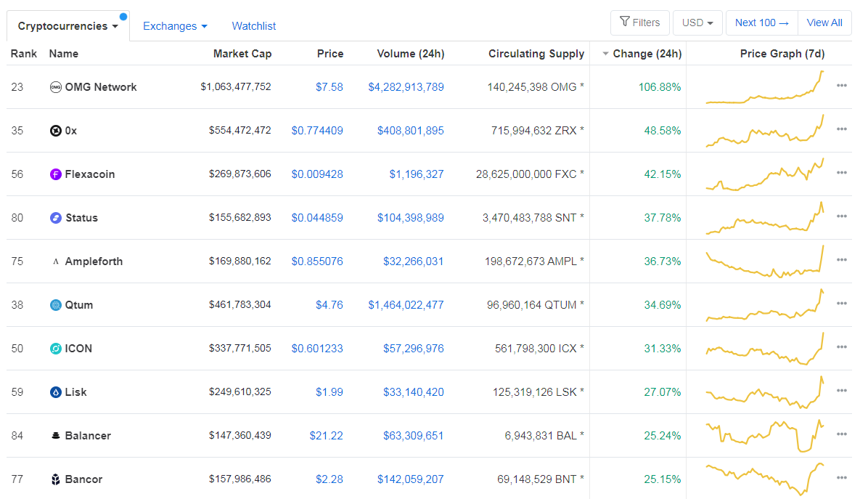
Task: Open the more options menu for Qtum
Action: click(x=841, y=304)
